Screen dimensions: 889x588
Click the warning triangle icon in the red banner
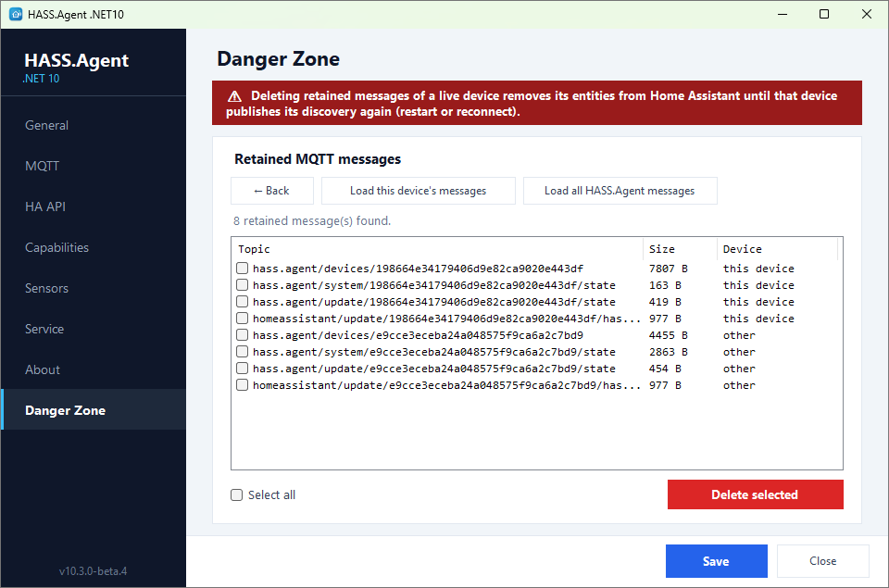pyautogui.click(x=234, y=96)
